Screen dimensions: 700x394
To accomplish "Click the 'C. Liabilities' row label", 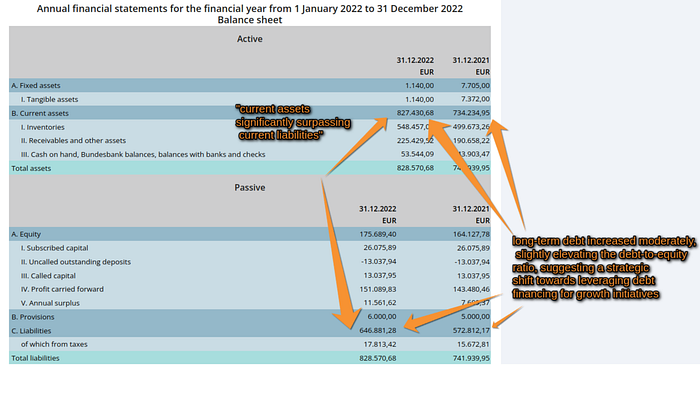I will tap(31, 330).
